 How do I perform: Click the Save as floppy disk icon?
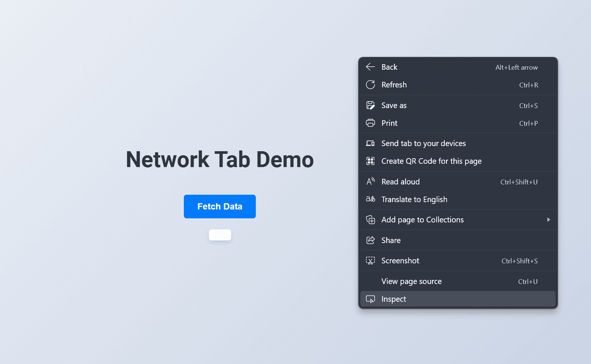pos(370,105)
